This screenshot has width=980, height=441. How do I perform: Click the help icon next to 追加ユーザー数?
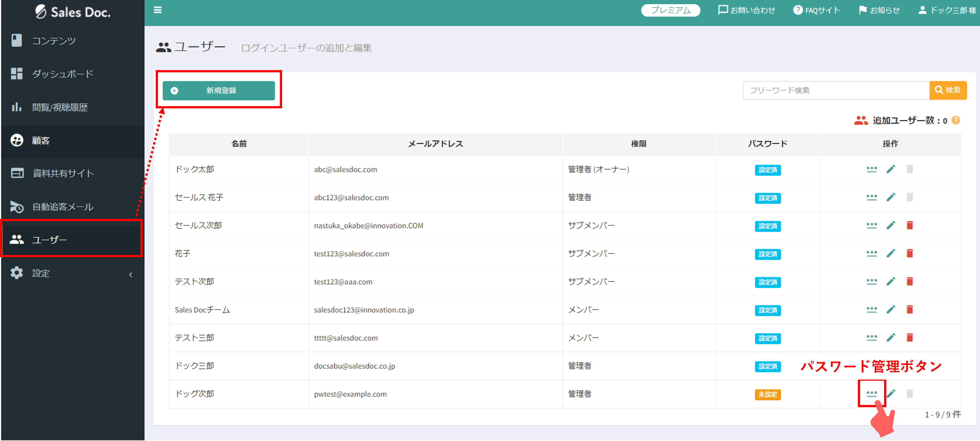point(956,120)
